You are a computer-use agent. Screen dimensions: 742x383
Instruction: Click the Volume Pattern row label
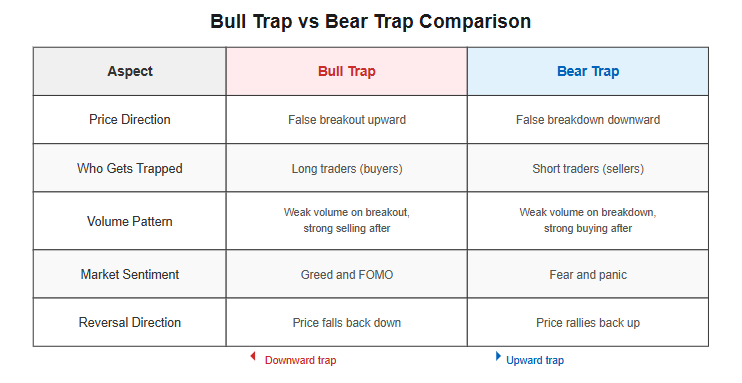click(130, 221)
